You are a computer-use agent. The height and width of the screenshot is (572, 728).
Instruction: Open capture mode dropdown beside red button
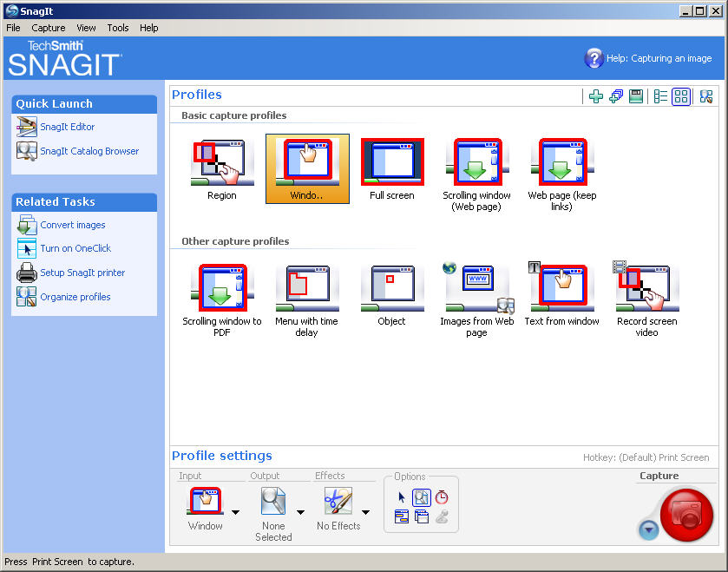[648, 529]
